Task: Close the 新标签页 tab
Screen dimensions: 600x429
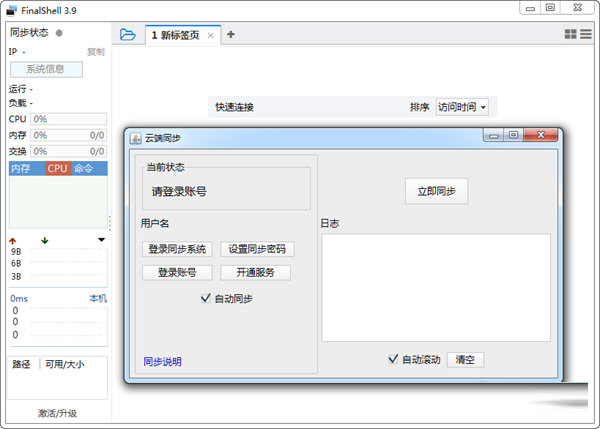Action: click(x=210, y=35)
